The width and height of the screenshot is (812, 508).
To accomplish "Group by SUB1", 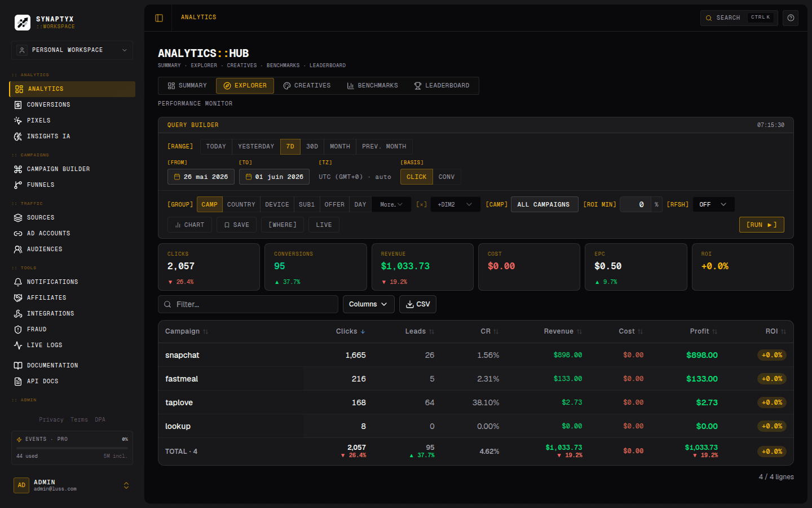I will tap(307, 204).
